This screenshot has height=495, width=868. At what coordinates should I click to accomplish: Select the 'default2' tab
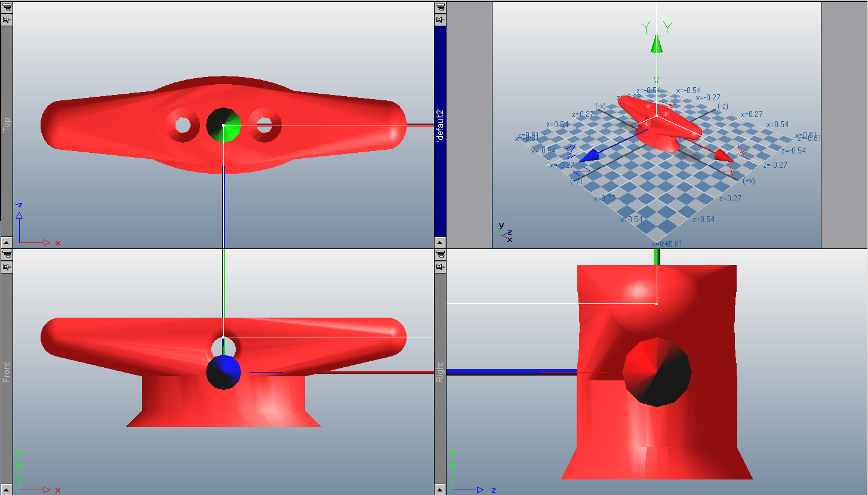click(440, 125)
